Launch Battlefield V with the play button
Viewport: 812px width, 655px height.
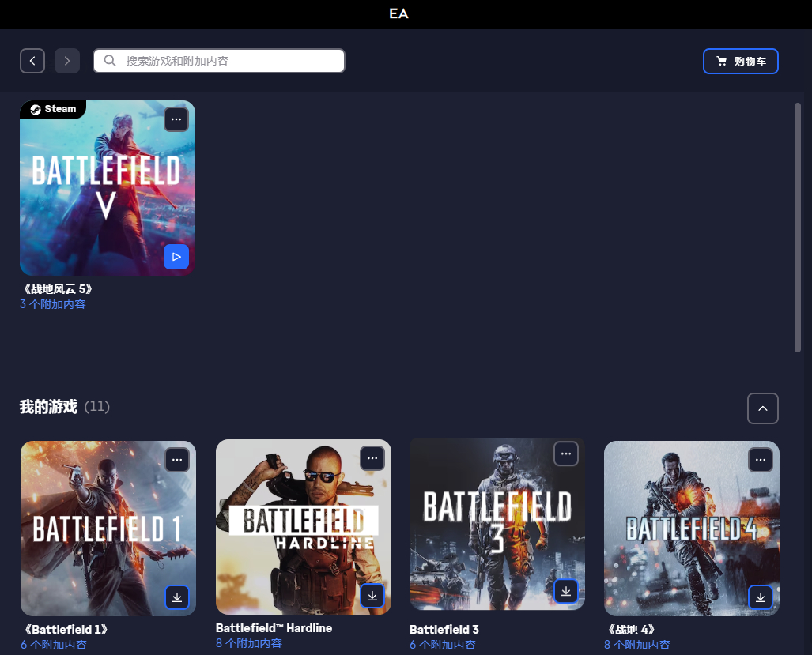coord(176,257)
